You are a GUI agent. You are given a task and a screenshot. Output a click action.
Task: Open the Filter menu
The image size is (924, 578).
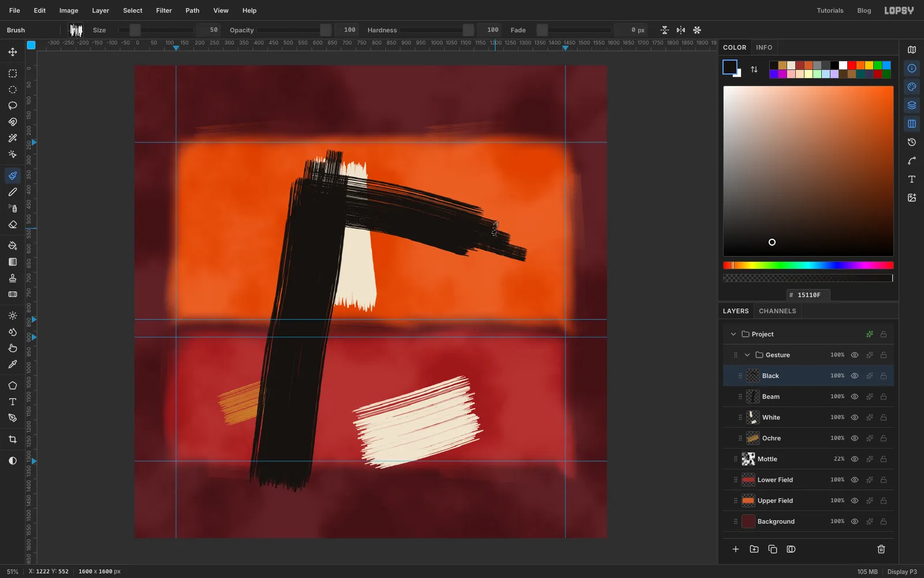click(x=164, y=10)
